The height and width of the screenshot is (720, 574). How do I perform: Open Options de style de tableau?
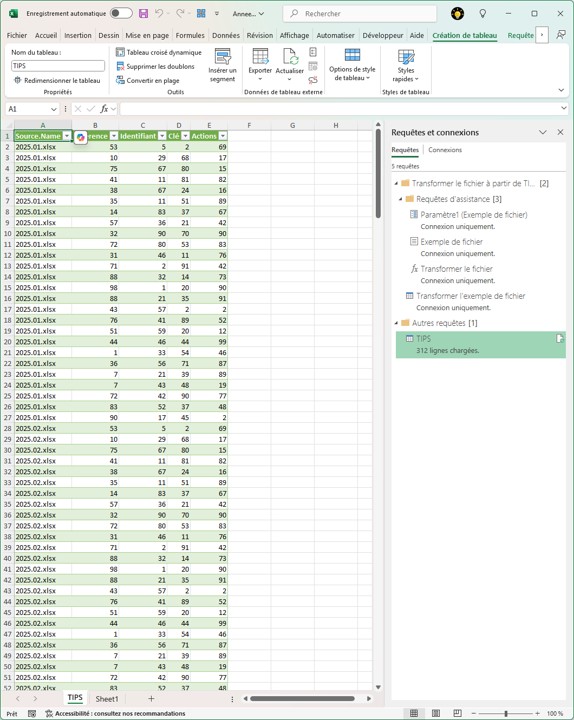pos(352,65)
